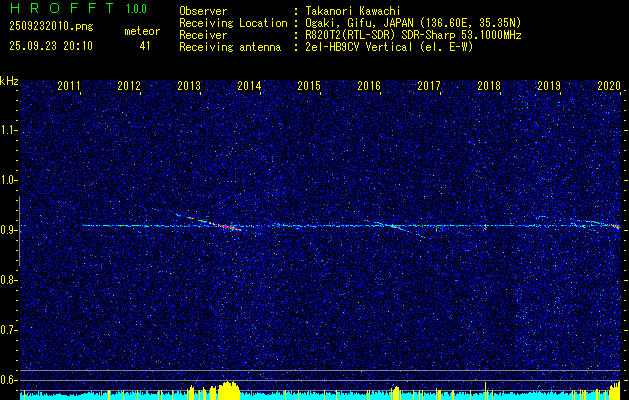Click the large yellow signal peak below 2013
Screen dimensions: 629x400
tap(228, 390)
